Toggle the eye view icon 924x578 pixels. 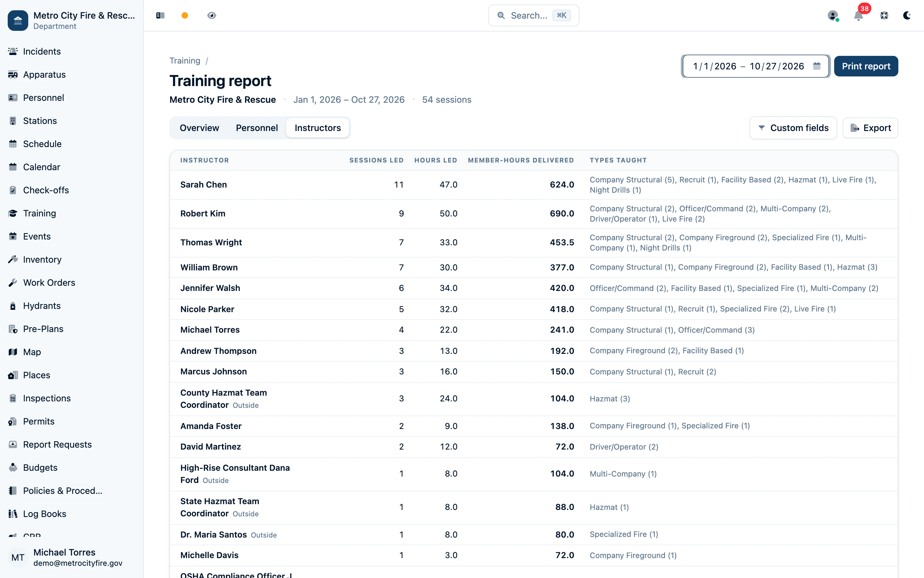(211, 15)
